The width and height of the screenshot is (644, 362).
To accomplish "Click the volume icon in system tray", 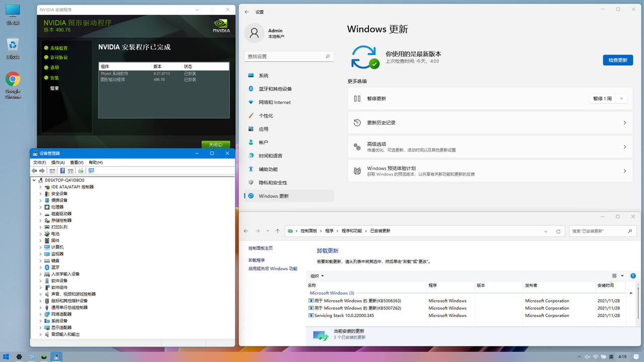I will tap(587, 356).
